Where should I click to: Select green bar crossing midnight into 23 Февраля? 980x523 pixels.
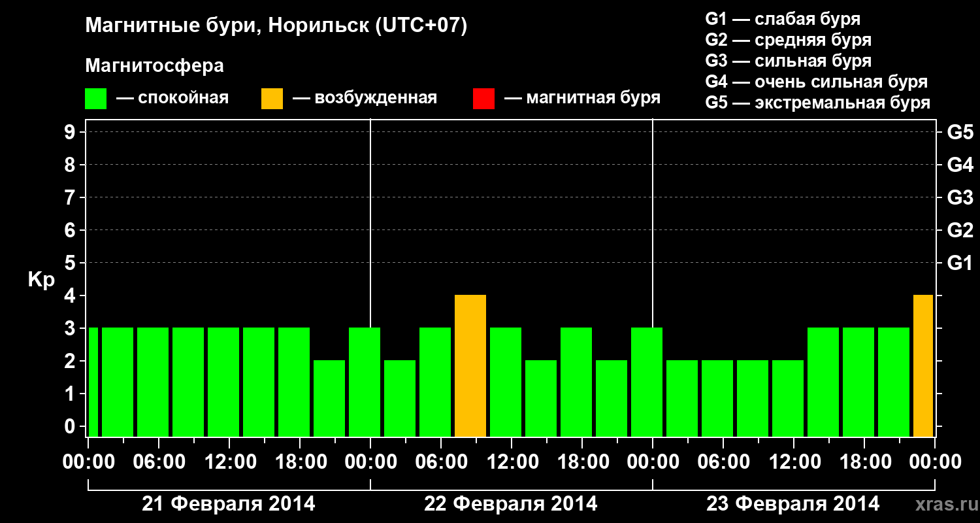pos(647,382)
